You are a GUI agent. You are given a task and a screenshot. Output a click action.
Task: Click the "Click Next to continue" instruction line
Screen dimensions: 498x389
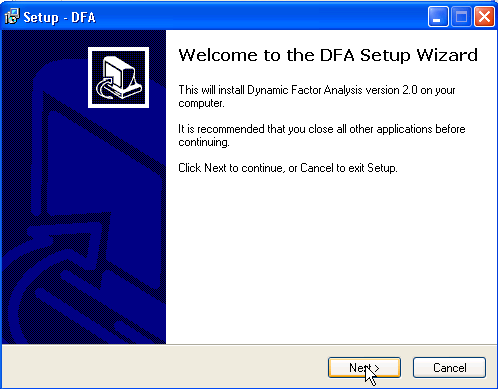288,168
